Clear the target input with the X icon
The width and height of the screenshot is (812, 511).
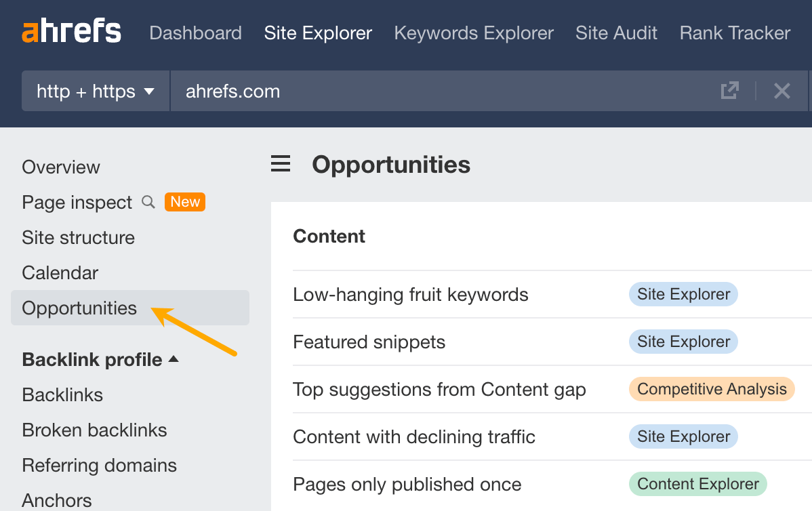click(x=782, y=90)
